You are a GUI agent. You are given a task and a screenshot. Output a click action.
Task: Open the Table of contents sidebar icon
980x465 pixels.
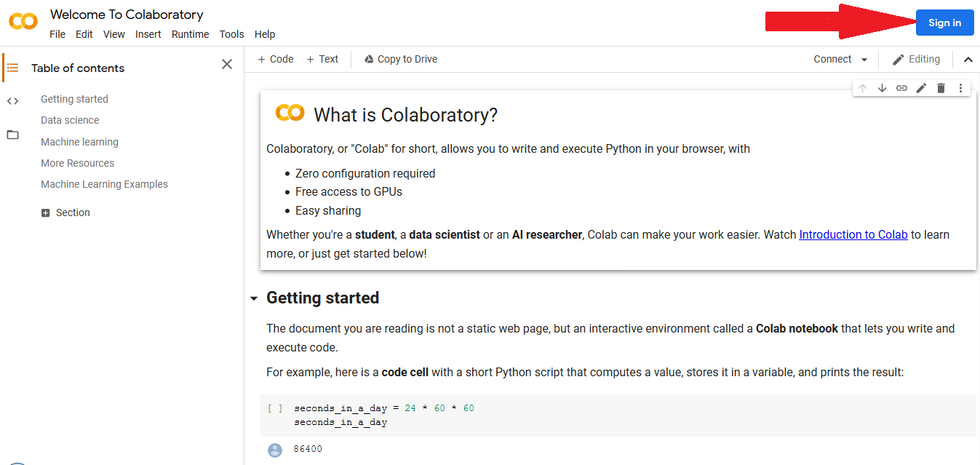[x=12, y=68]
